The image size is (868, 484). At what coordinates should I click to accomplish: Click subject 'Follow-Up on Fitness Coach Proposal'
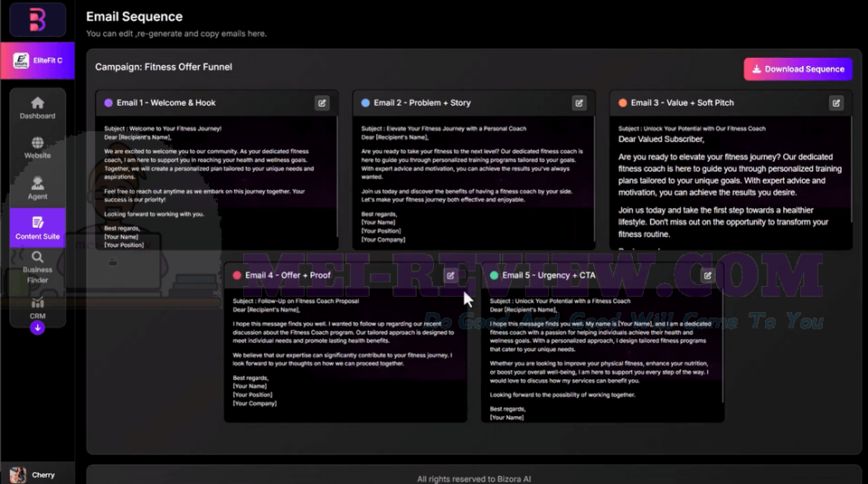[x=308, y=301]
